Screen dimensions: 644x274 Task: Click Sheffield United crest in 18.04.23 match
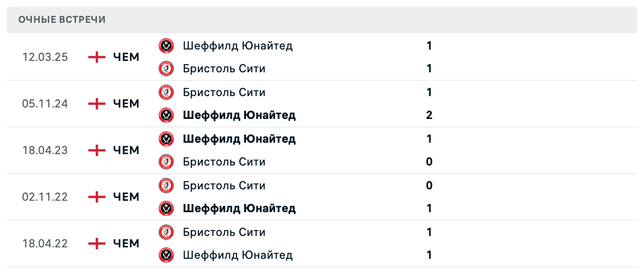(x=166, y=139)
